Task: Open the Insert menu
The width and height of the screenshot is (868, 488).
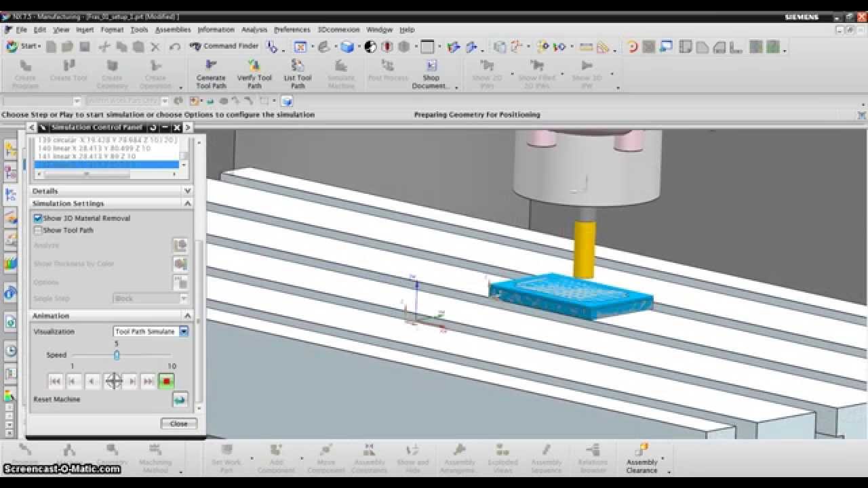Action: 85,30
